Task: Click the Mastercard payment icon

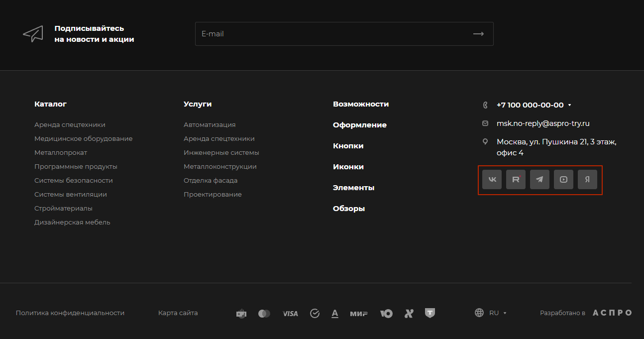Action: [264, 314]
